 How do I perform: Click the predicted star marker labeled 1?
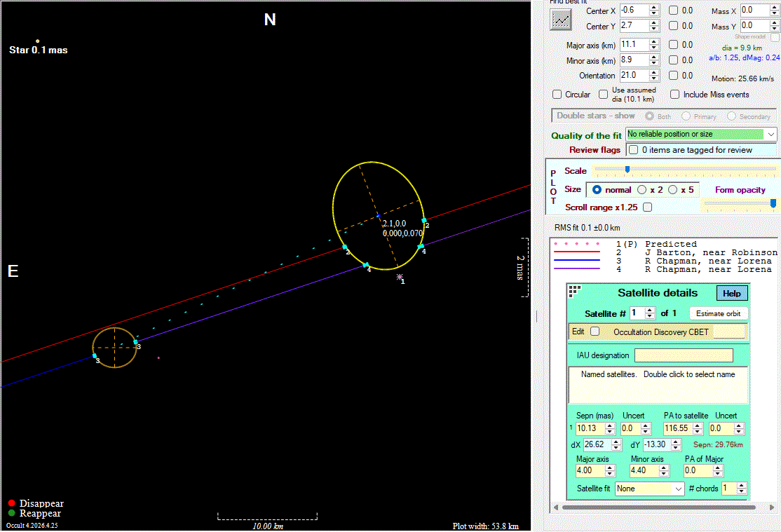400,277
